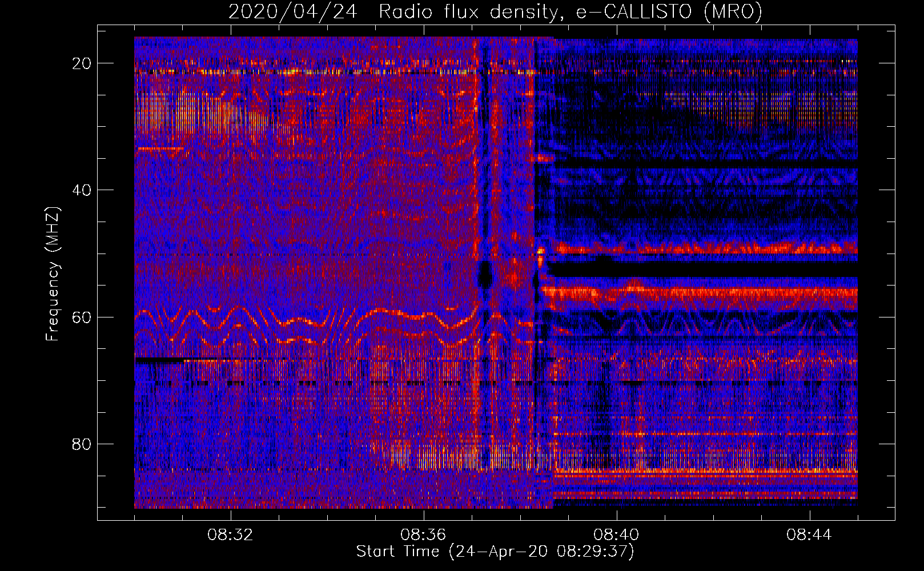Click the plot title '2020/04/24 Radio flux density'
Screen dimensions: 924x571
click(496, 11)
